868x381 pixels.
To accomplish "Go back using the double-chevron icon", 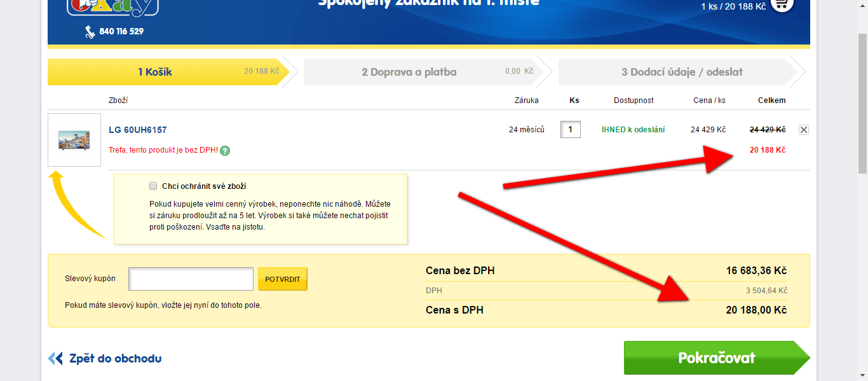I will click(55, 359).
